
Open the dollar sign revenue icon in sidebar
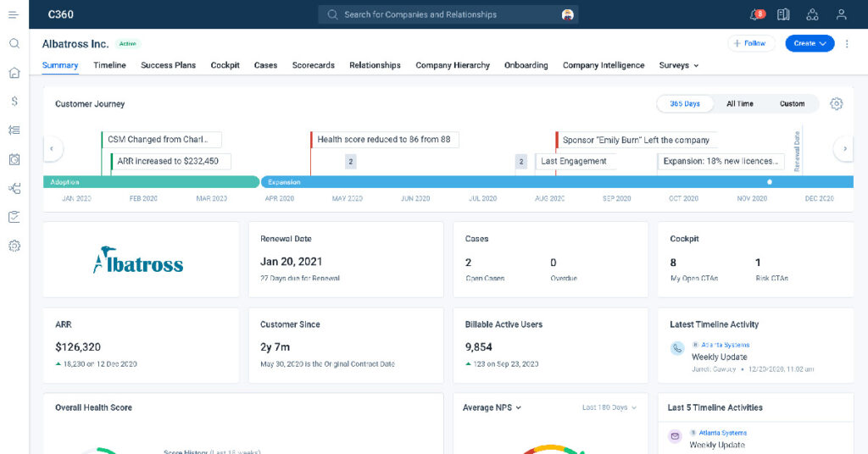tap(14, 101)
